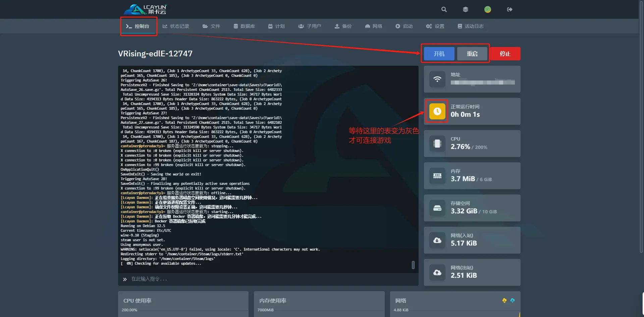Click the double-chevron prompt icon
The width and height of the screenshot is (644, 317).
(x=125, y=279)
